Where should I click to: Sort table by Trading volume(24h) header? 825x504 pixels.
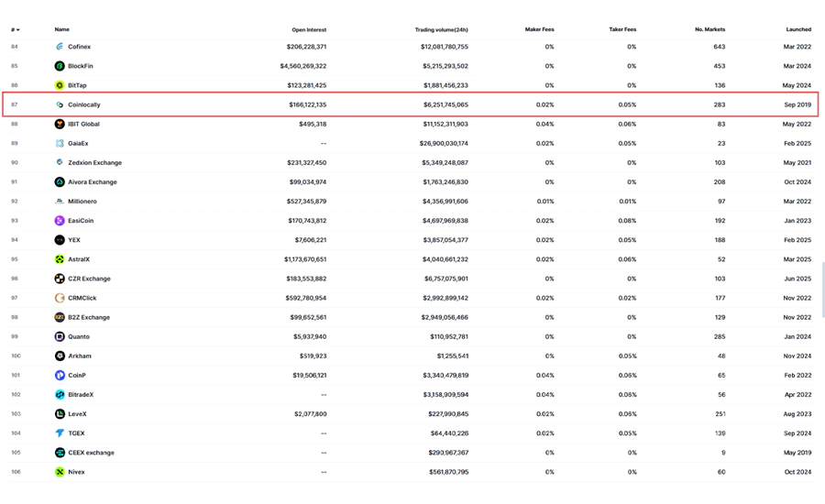(441, 29)
